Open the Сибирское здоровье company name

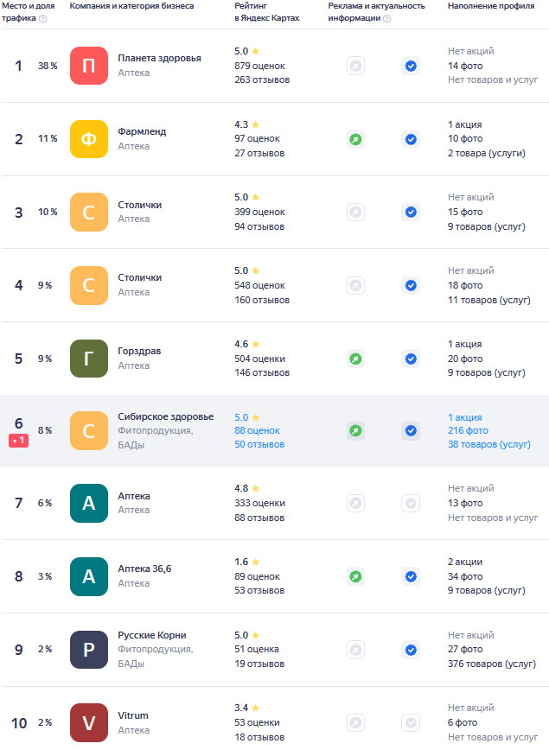[x=165, y=416]
